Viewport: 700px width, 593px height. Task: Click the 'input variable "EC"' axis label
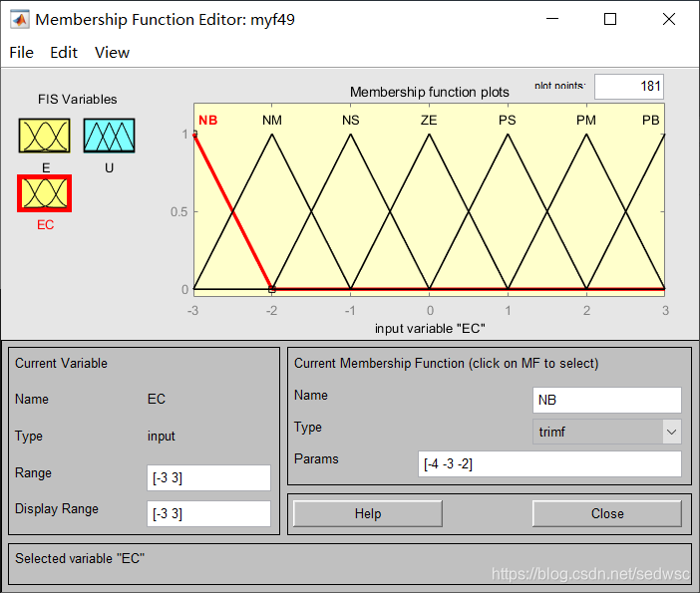430,329
